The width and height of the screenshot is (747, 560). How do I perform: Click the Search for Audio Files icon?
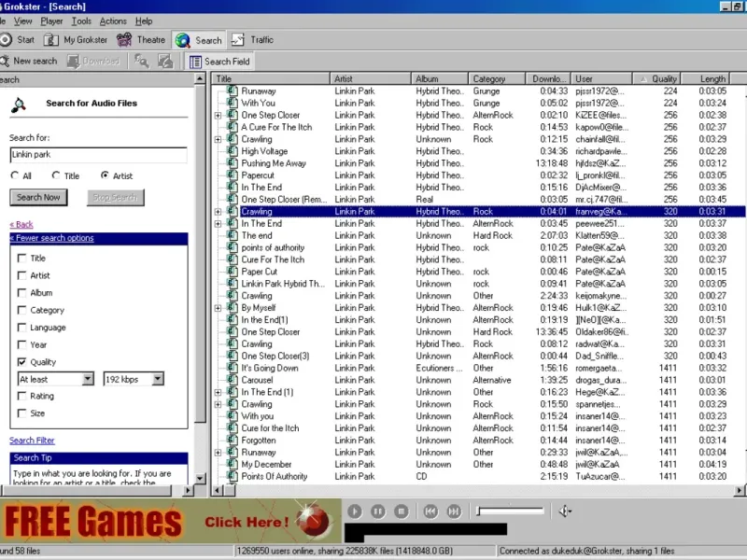tap(19, 105)
